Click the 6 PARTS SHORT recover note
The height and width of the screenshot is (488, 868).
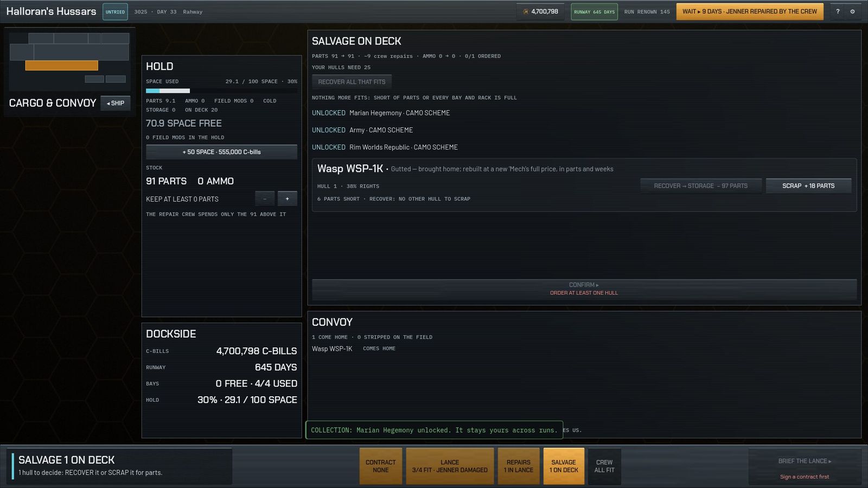(x=393, y=199)
